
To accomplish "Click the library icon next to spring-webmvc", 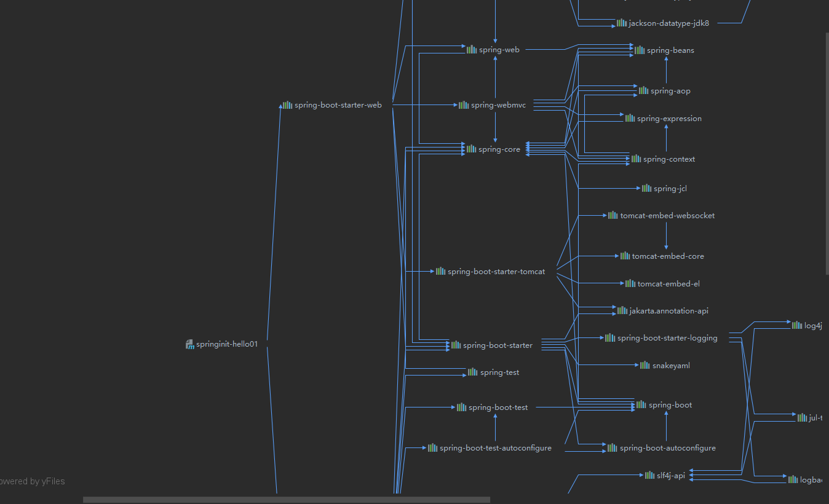I will pyautogui.click(x=464, y=105).
